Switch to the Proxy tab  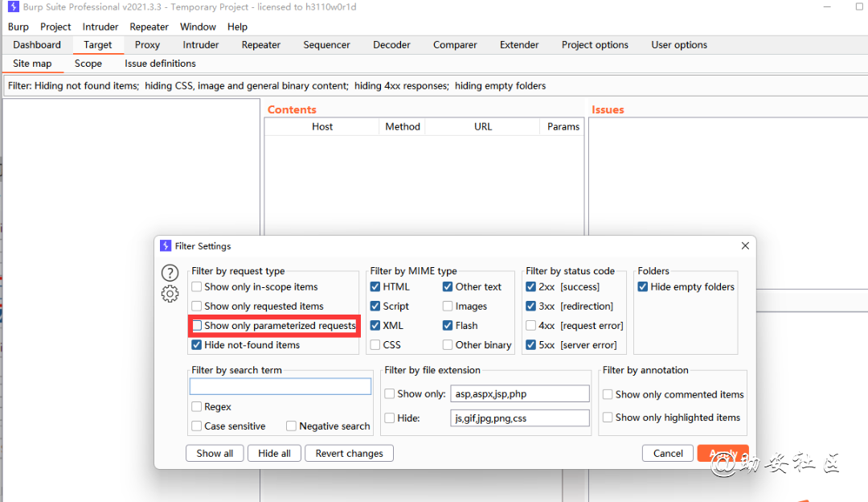tap(147, 45)
